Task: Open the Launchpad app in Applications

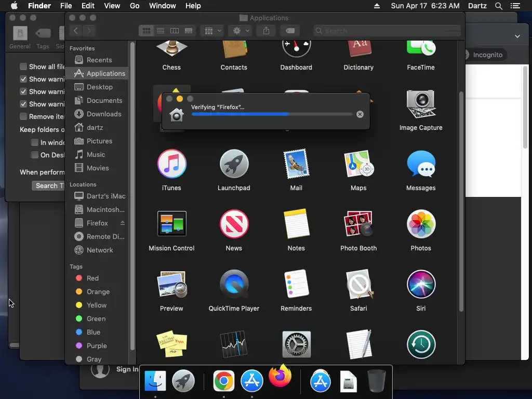Action: [234, 164]
